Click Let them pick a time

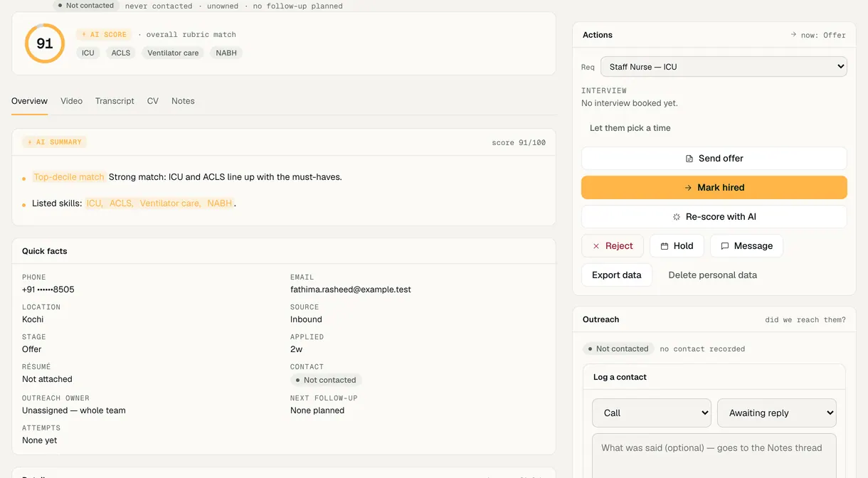coord(630,128)
